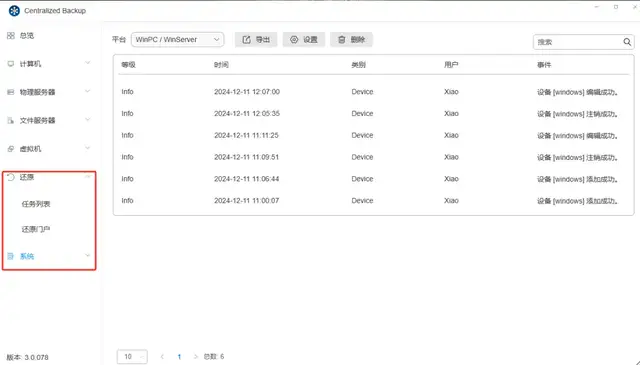Select the 物理服务器 server icon
Image resolution: width=640 pixels, height=365 pixels.
(11, 92)
